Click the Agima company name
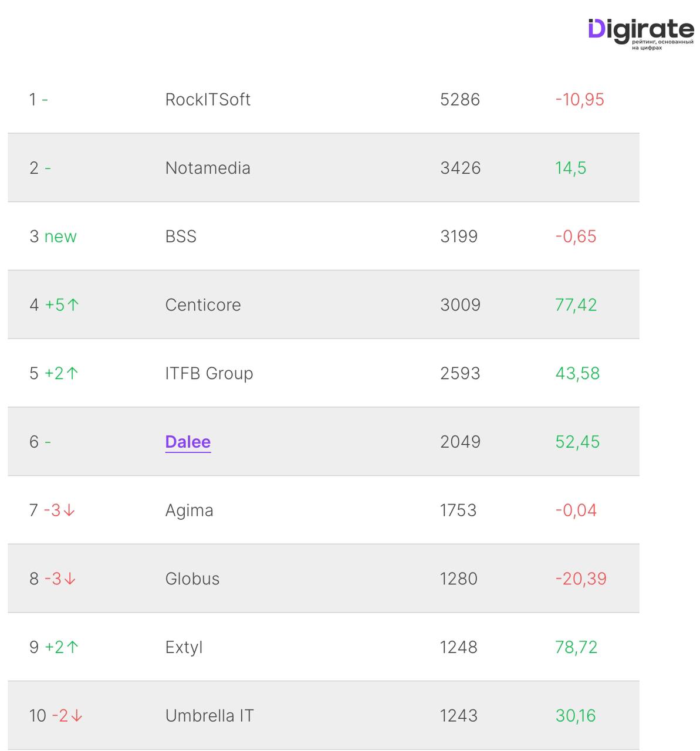Screen dimensions: 700x751 [189, 510]
